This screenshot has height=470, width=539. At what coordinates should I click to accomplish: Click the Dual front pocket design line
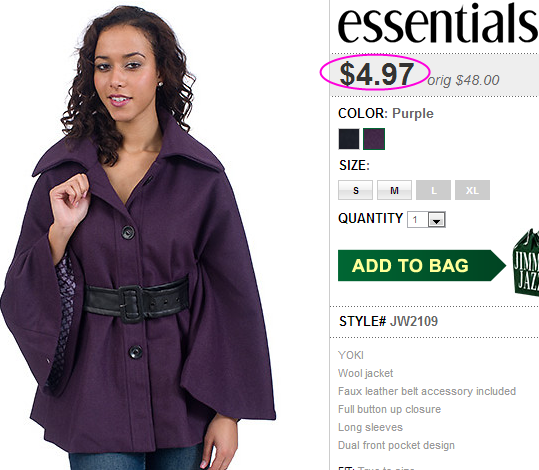click(396, 445)
